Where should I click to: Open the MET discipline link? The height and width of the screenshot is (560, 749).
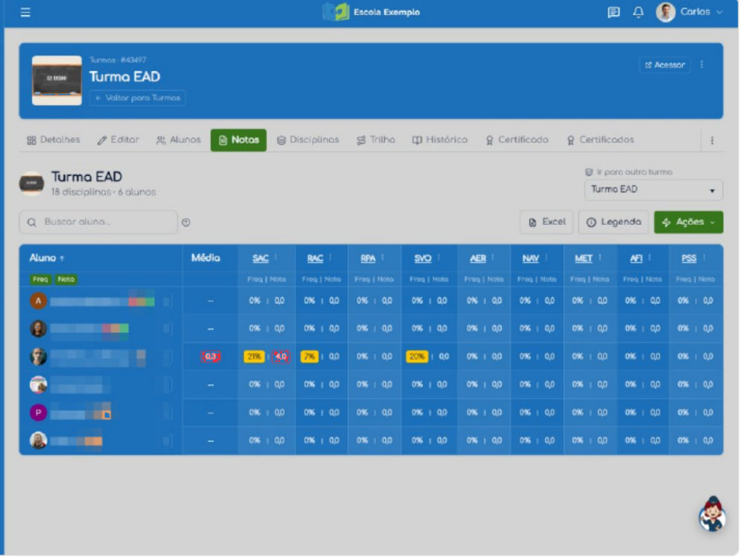coord(584,258)
